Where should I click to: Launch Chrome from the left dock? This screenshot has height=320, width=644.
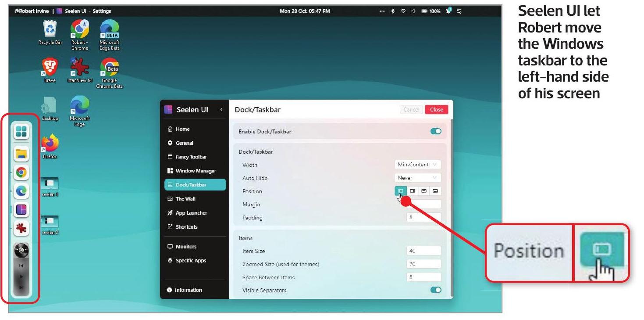(x=21, y=173)
